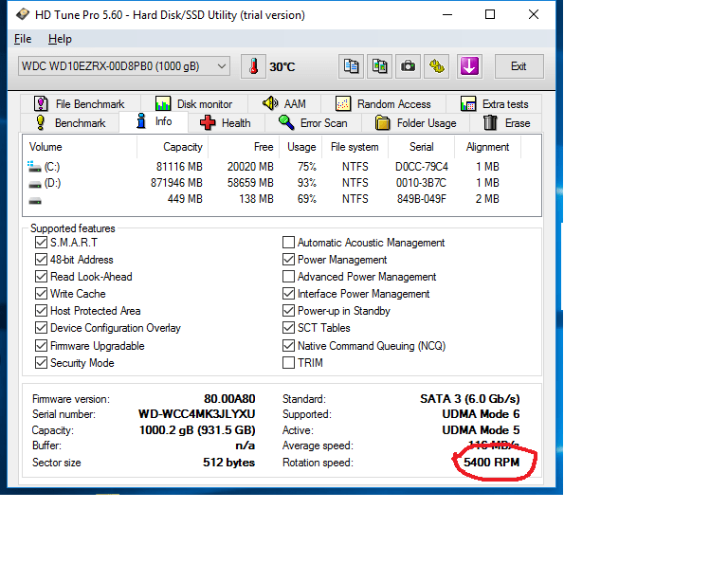Image resolution: width=728 pixels, height=582 pixels.
Task: Click the Usage column header
Action: pyautogui.click(x=301, y=147)
